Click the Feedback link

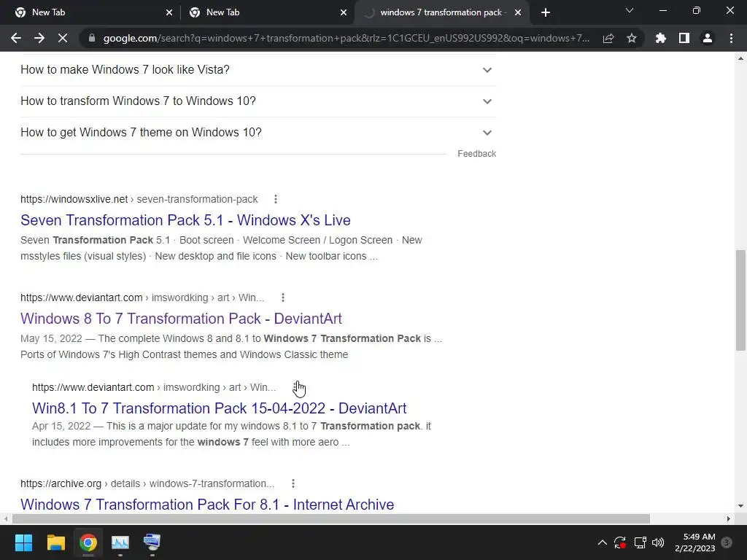477,154
